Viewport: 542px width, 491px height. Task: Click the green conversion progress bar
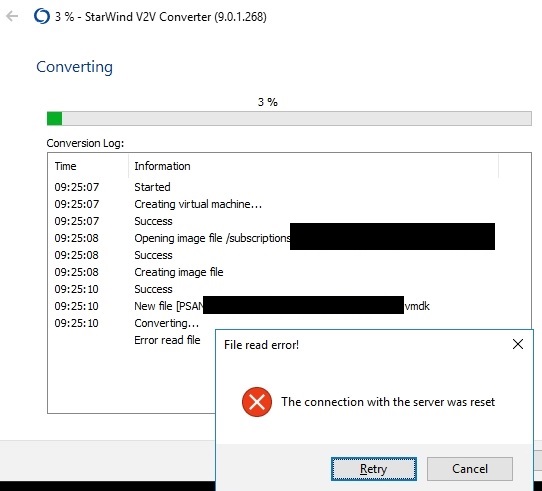(289, 119)
